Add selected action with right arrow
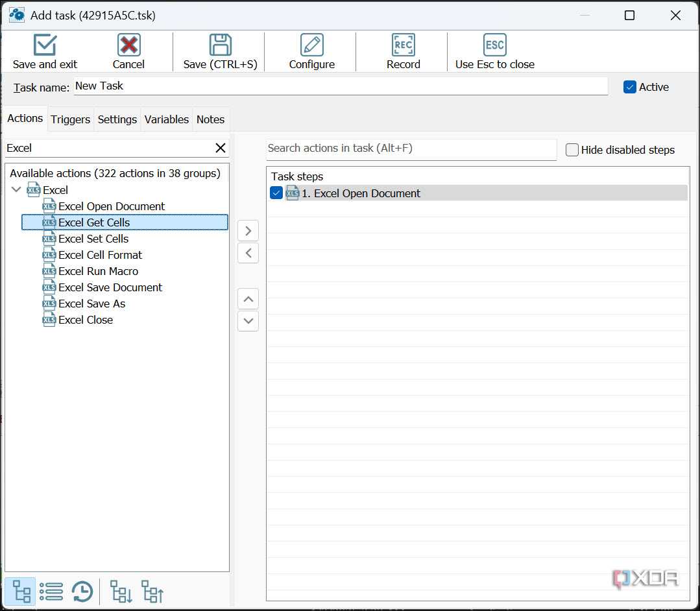 pyautogui.click(x=248, y=231)
